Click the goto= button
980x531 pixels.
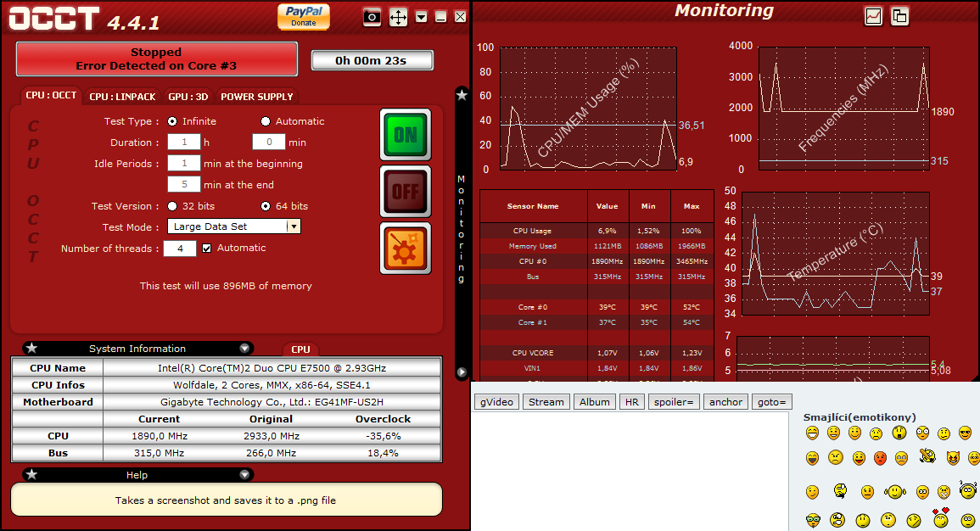tap(772, 402)
